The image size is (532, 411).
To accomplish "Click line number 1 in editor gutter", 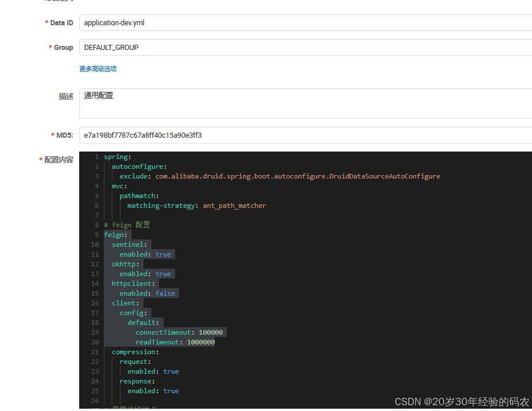I will point(96,157).
